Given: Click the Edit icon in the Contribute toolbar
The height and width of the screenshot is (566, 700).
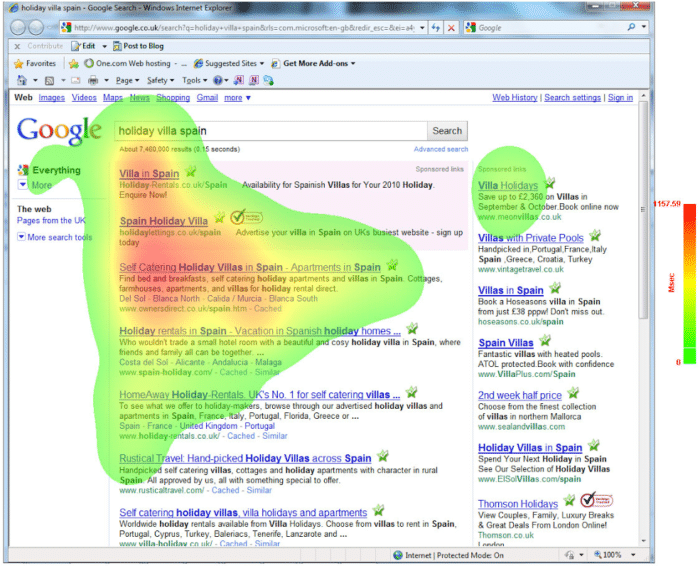Looking at the screenshot, I should coord(76,46).
